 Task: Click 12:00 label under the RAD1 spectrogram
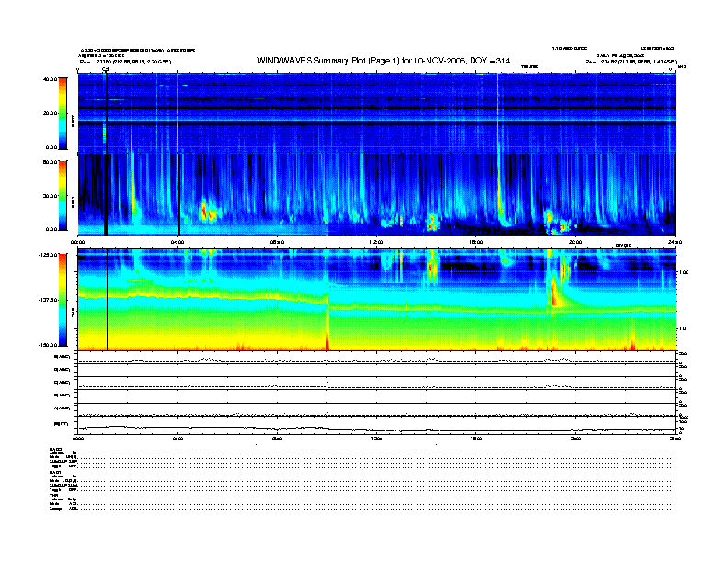pos(377,242)
